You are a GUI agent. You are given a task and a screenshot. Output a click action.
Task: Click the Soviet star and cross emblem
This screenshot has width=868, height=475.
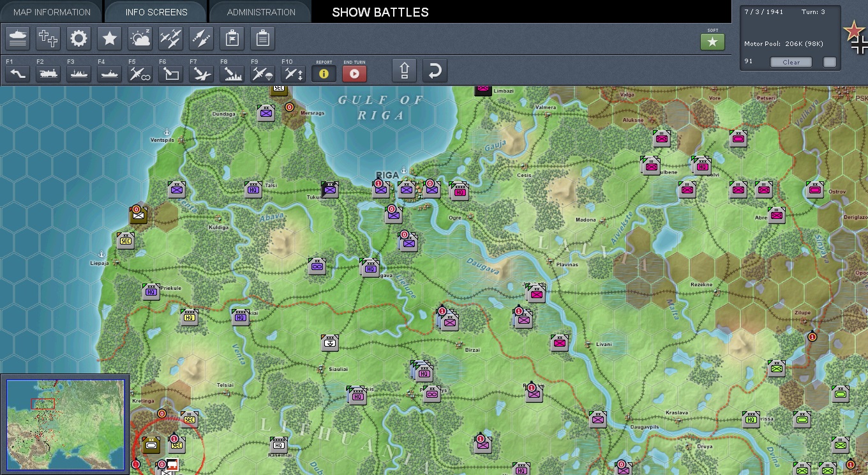(x=855, y=36)
